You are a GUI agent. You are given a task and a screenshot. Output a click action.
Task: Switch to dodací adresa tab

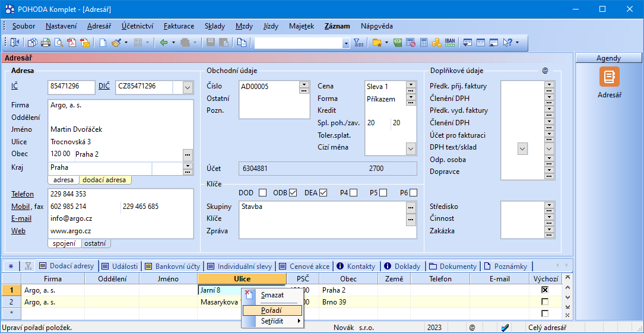pos(105,180)
